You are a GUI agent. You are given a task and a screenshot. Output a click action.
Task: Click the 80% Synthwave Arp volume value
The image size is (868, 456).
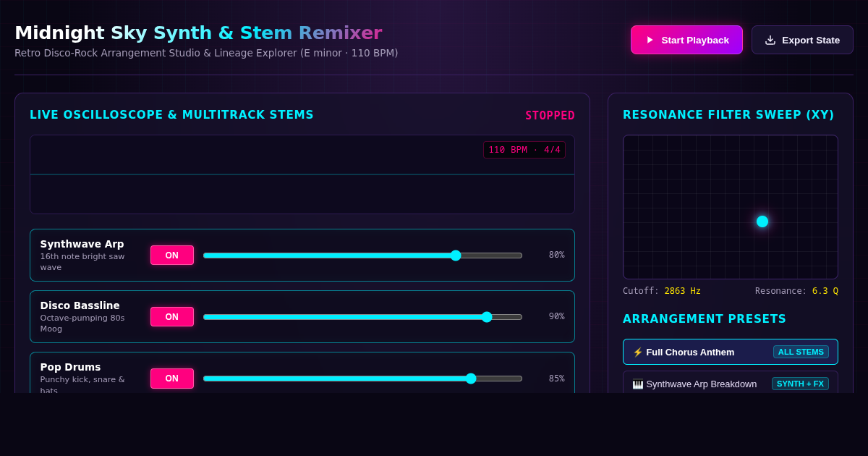(556, 255)
